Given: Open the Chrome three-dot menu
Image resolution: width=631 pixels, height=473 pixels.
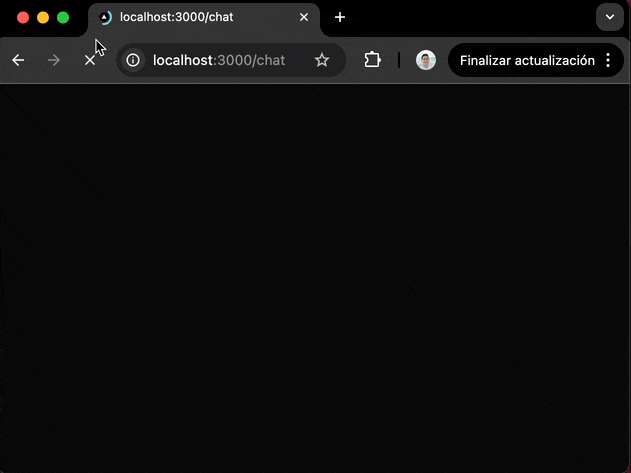Looking at the screenshot, I should 608,60.
